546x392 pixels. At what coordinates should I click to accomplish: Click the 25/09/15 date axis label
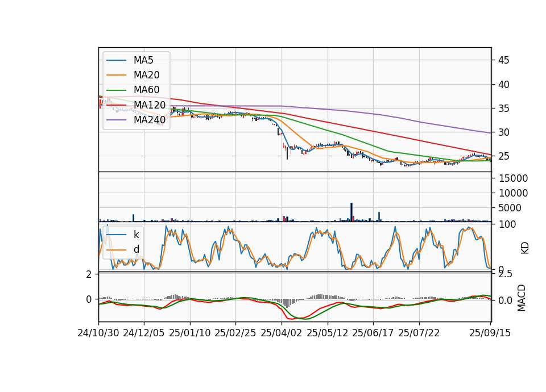coord(490,333)
